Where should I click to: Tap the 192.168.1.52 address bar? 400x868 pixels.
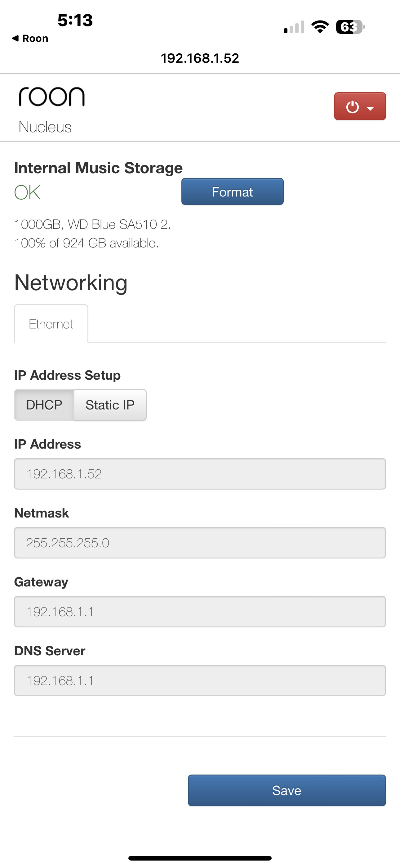200,58
